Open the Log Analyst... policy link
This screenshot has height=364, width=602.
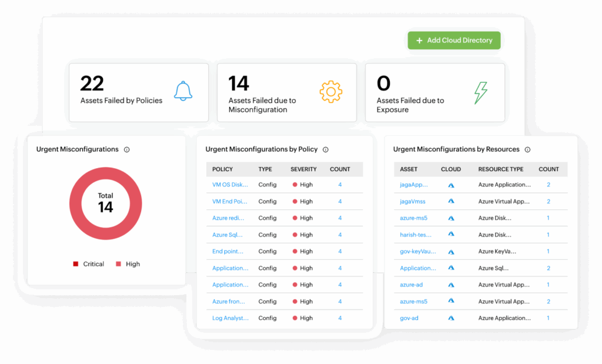coord(230,318)
